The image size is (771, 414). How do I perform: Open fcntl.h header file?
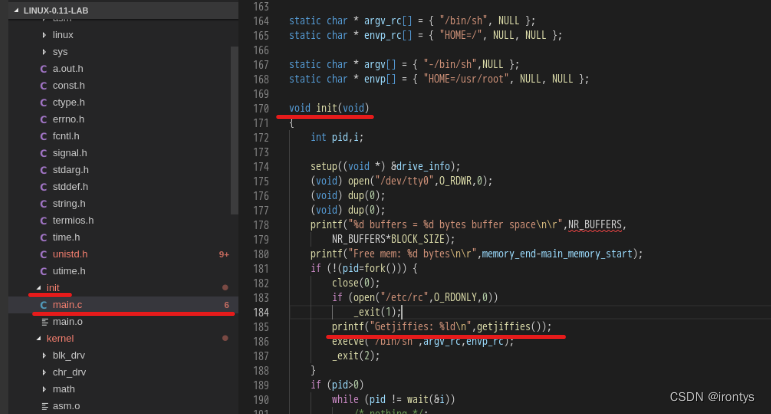coord(66,136)
